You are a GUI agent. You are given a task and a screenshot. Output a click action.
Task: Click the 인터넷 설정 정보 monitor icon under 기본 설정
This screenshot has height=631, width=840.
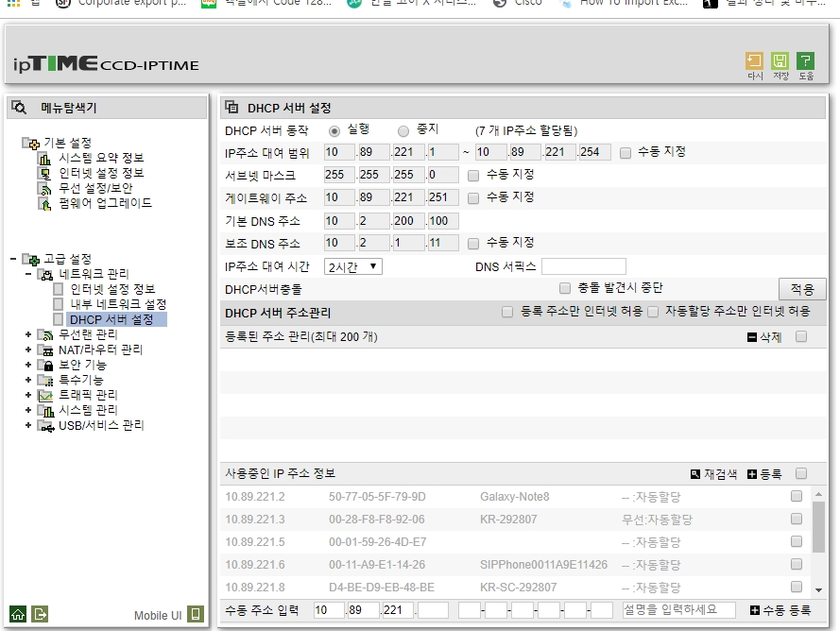click(45, 174)
